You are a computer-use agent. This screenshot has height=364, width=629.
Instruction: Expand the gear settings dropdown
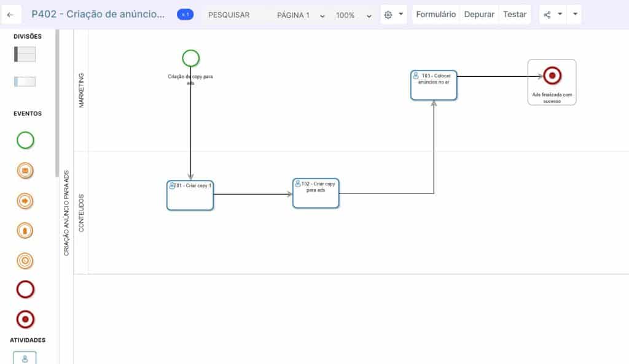394,15
